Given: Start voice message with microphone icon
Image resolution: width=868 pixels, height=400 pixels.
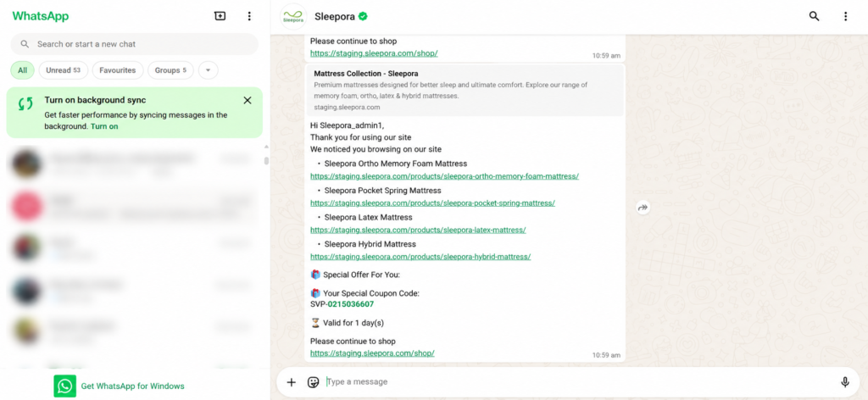Looking at the screenshot, I should (x=845, y=381).
